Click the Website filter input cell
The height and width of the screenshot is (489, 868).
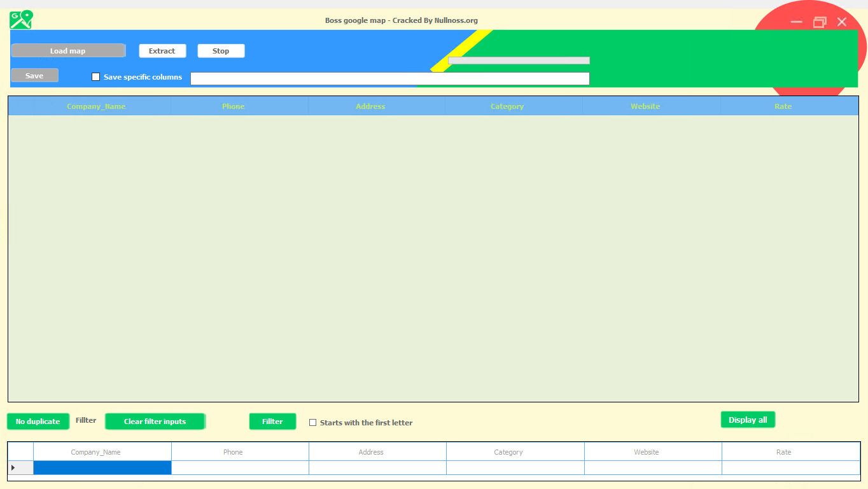tap(653, 468)
